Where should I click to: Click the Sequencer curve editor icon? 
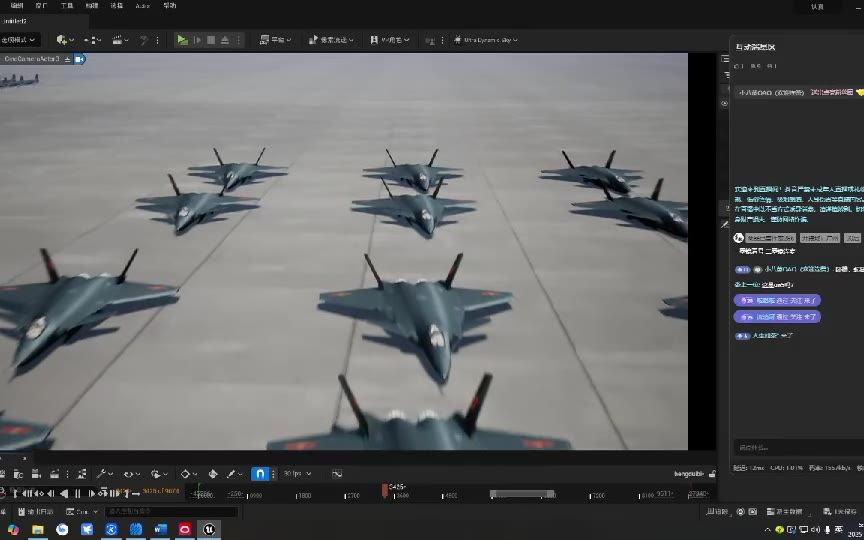(x=336, y=473)
